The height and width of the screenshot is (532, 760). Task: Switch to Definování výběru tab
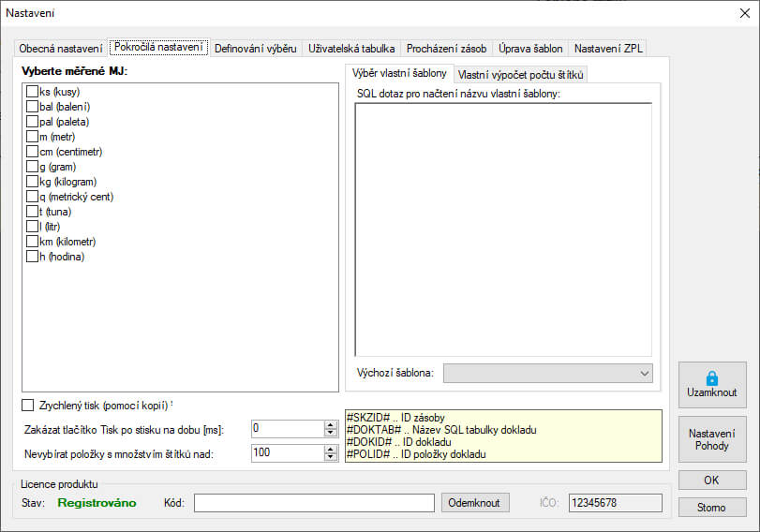256,48
